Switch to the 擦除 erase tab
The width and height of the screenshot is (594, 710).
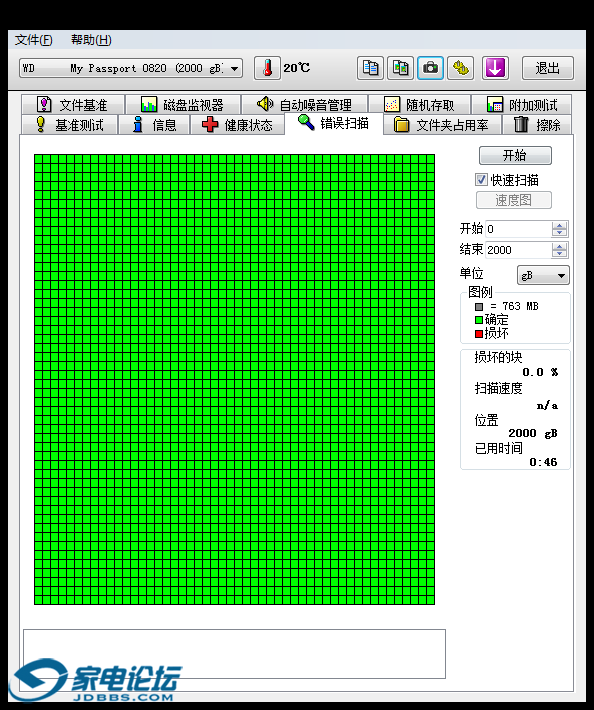click(537, 125)
